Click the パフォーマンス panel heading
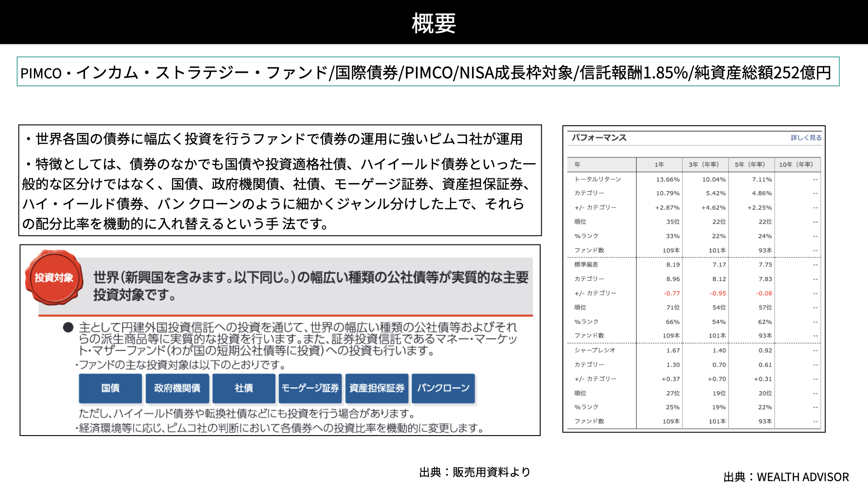 point(599,137)
